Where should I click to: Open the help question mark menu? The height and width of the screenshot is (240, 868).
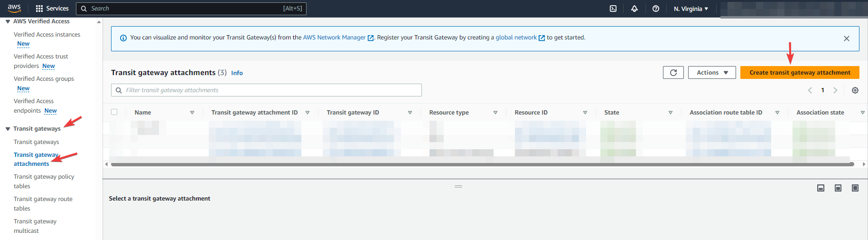coord(656,9)
